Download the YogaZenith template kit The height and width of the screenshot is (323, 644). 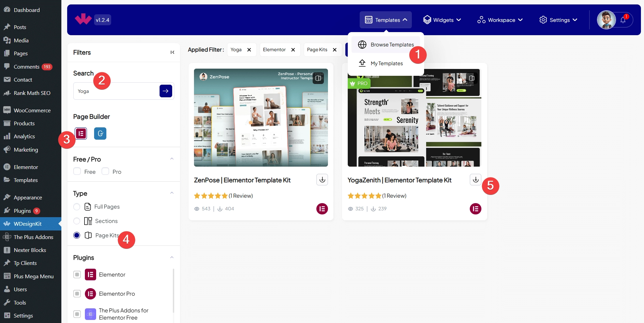click(476, 180)
